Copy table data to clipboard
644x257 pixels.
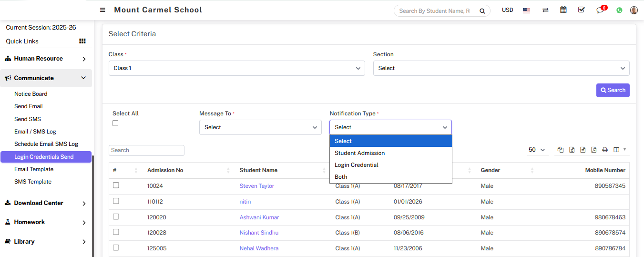click(561, 150)
